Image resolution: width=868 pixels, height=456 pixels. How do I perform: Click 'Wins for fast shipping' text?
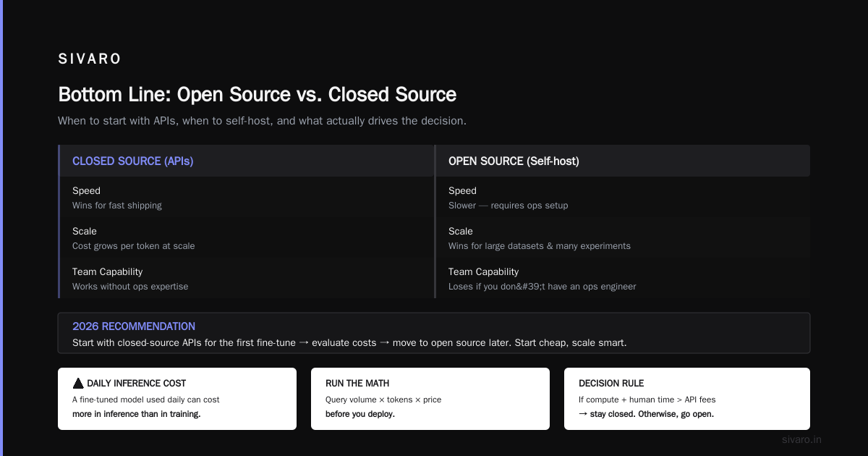tap(117, 206)
